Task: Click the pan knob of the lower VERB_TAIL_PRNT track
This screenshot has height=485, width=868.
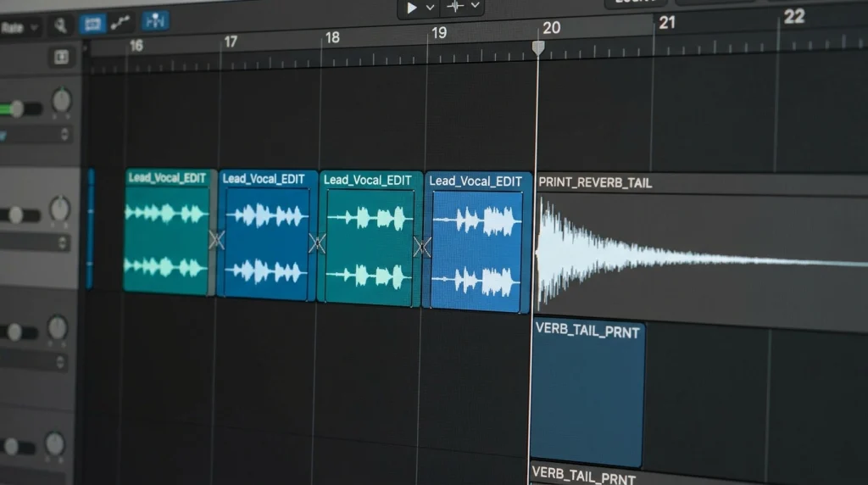Action: (x=54, y=443)
